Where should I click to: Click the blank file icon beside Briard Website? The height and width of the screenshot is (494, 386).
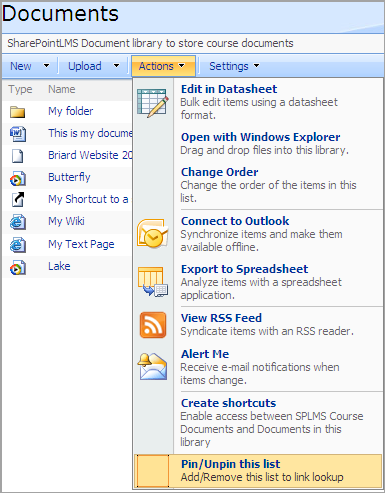[x=18, y=156]
